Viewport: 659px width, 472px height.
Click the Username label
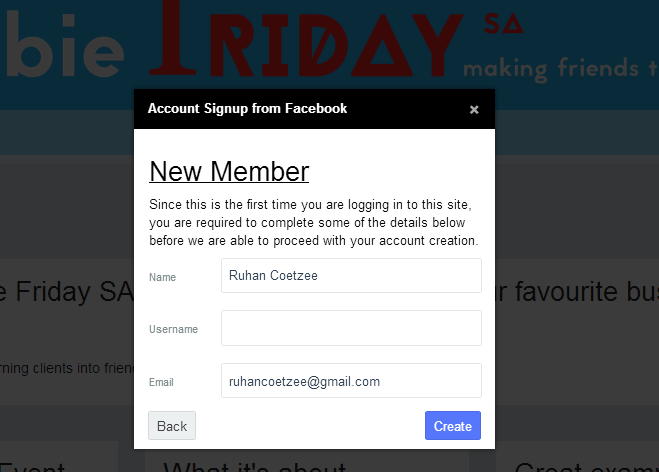(x=173, y=329)
